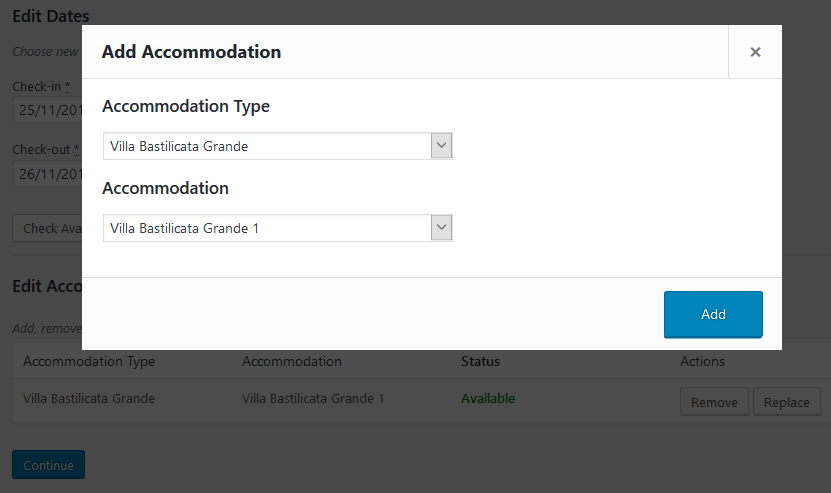The height and width of the screenshot is (493, 831).
Task: Focus the Check-out date field
Action: click(47, 174)
